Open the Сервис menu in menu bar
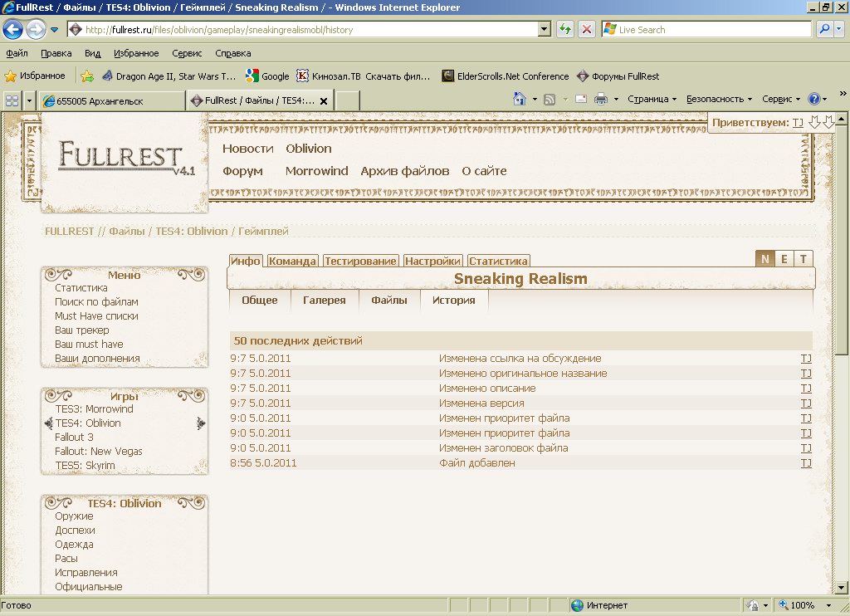This screenshot has height=616, width=850. 187,53
